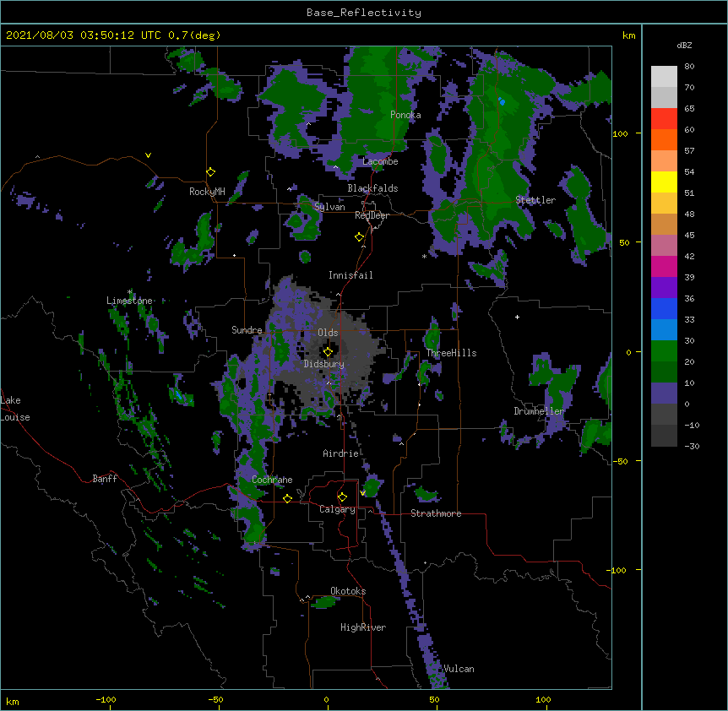Click the 80 value at the legend top
The height and width of the screenshot is (711, 728).
(689, 67)
